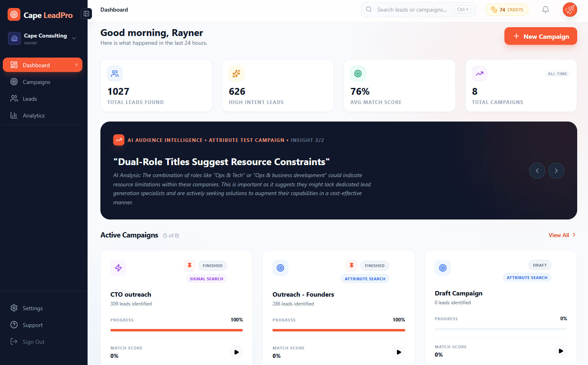This screenshot has width=588, height=365.
Task: Unpin the Outreach - Founders campaign
Action: tap(352, 265)
